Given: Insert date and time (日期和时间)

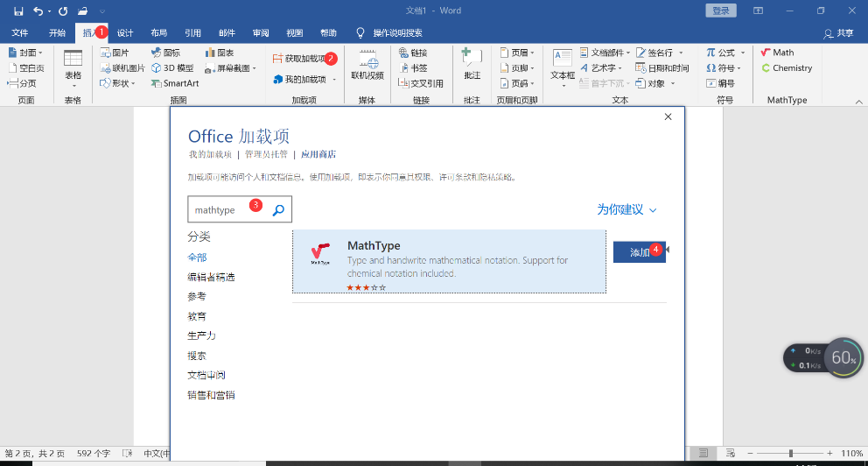Looking at the screenshot, I should point(662,68).
